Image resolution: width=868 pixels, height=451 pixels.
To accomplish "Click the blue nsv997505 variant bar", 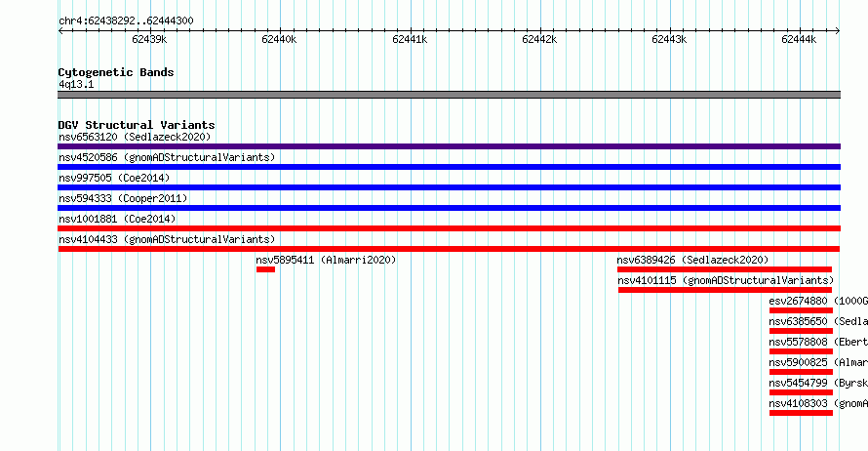I will pyautogui.click(x=449, y=187).
